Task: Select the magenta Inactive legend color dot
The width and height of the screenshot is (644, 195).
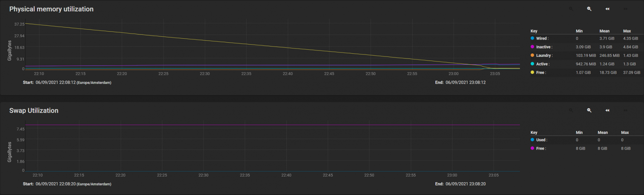Action: tap(532, 47)
